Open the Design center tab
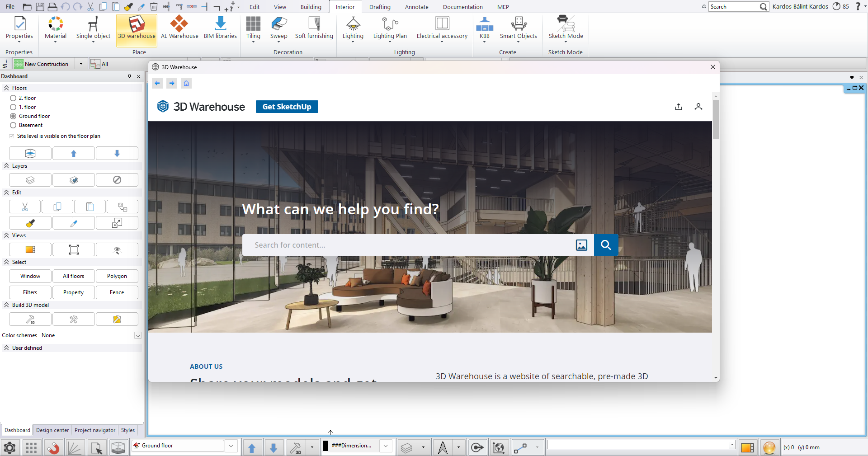The width and height of the screenshot is (868, 456). 52,430
